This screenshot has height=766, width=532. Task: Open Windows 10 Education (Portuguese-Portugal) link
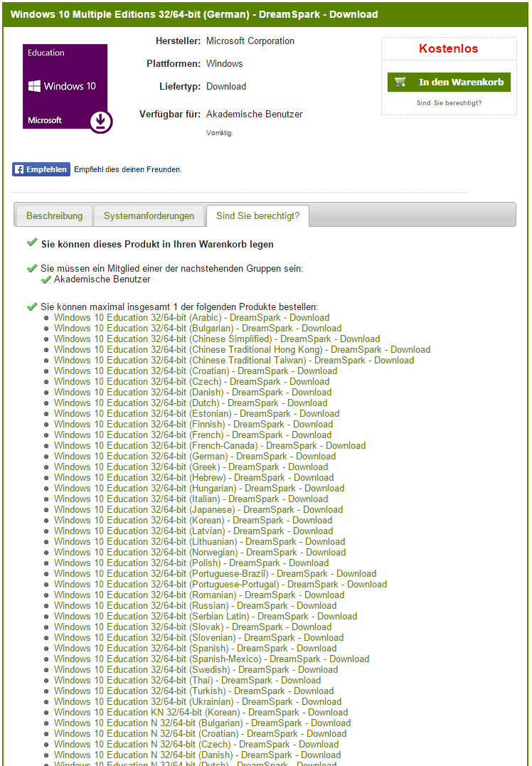tap(220, 584)
